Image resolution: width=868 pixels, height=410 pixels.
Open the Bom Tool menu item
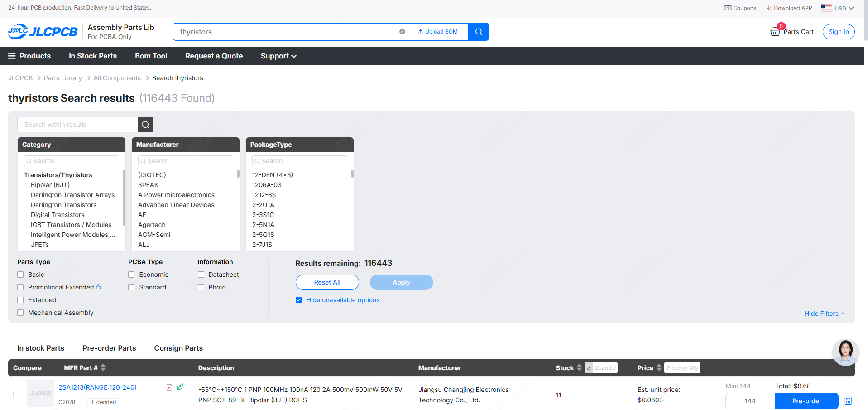click(151, 56)
